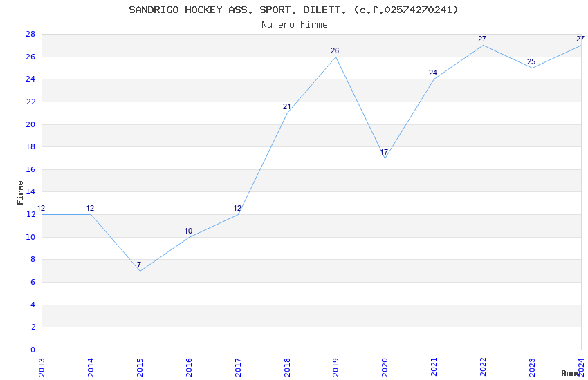
Task: Click the Firme y-axis title
Action: (20, 193)
